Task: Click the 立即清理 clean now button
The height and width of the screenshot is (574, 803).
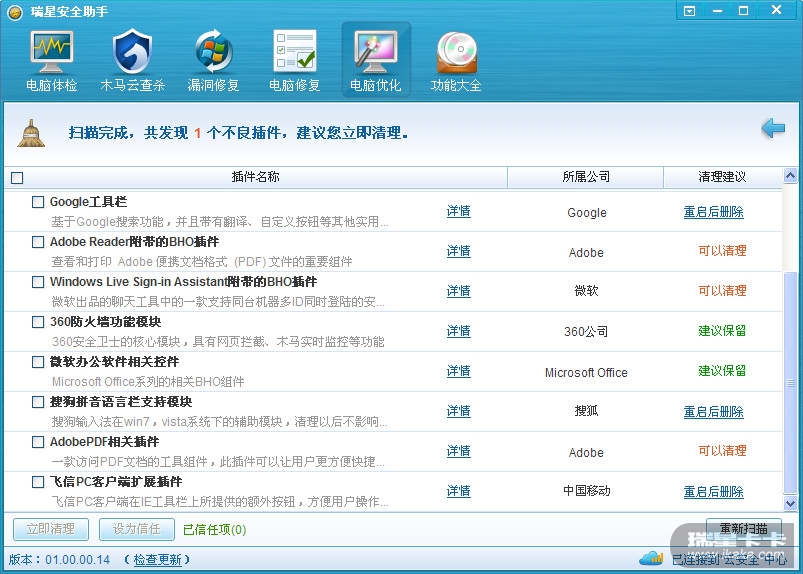Action: coord(51,529)
